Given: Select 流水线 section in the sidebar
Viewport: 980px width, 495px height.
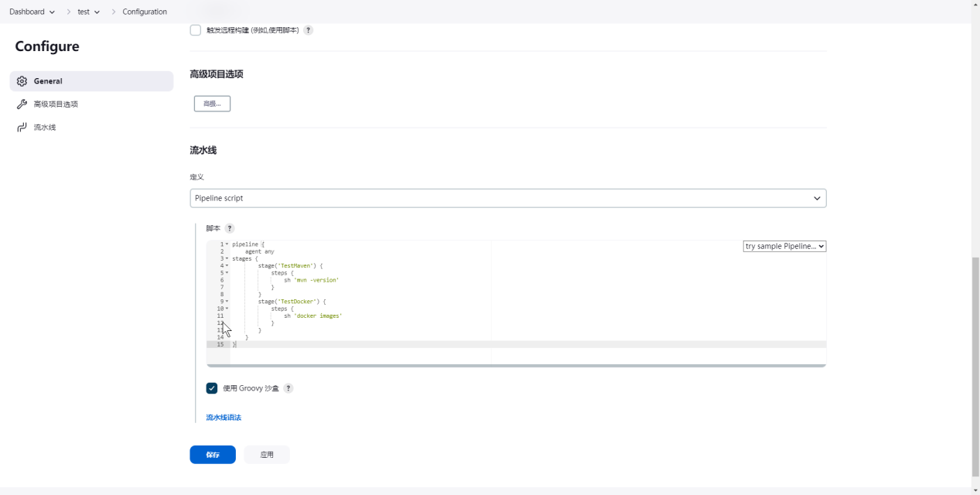Looking at the screenshot, I should coord(45,128).
